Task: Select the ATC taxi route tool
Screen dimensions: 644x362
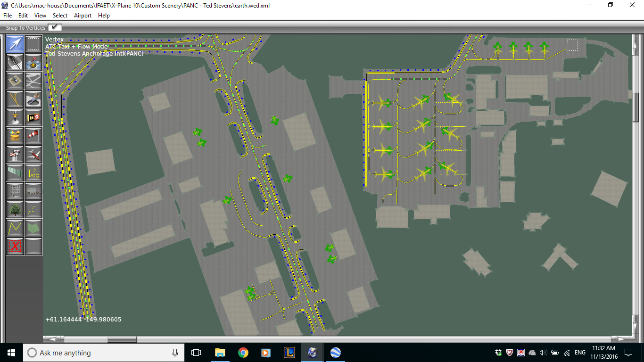Action: click(33, 173)
